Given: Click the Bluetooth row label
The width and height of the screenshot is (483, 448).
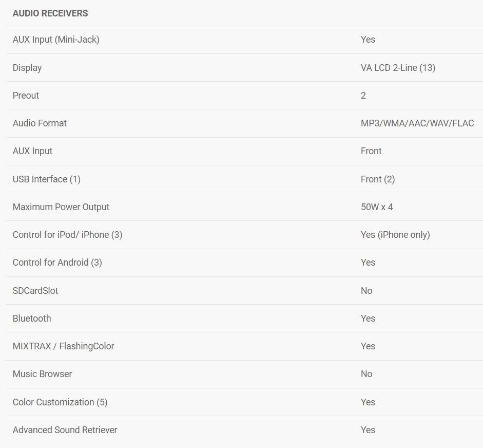Looking at the screenshot, I should [x=32, y=319].
